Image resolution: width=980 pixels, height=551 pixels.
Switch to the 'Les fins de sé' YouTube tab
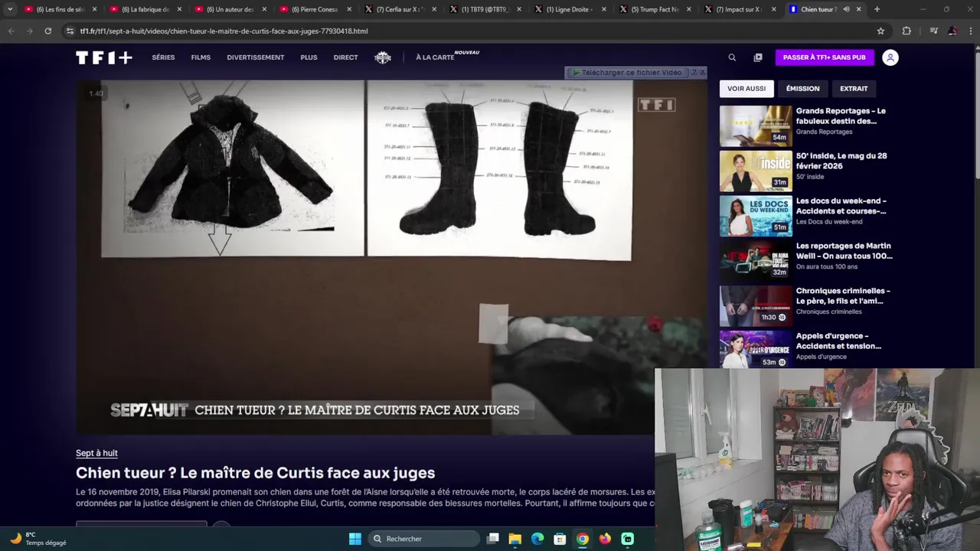(60, 9)
